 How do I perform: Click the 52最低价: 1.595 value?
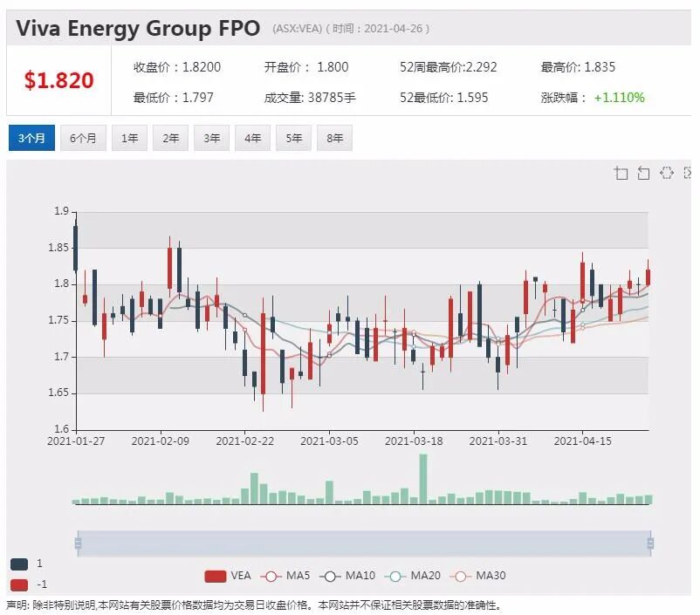[x=443, y=98]
